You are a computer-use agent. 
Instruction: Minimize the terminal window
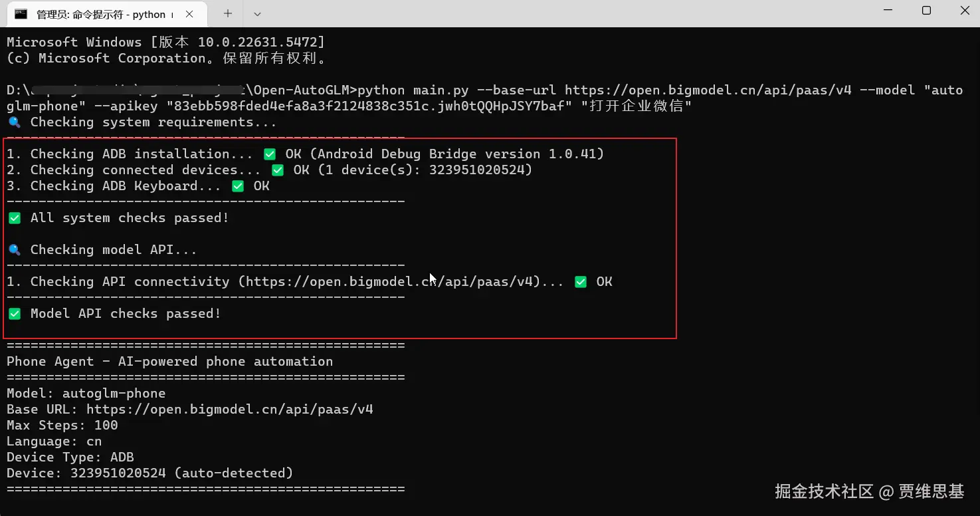coord(888,11)
